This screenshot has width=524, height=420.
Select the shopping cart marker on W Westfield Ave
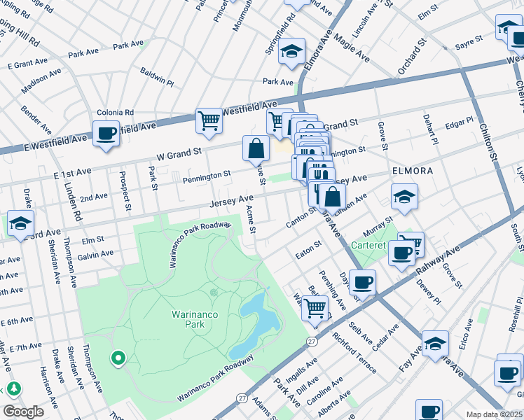coord(209,121)
